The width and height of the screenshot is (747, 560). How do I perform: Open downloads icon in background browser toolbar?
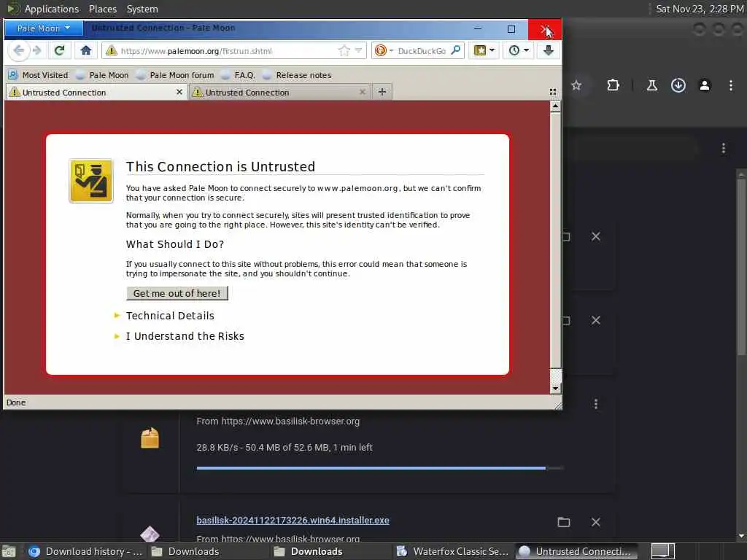(x=678, y=85)
